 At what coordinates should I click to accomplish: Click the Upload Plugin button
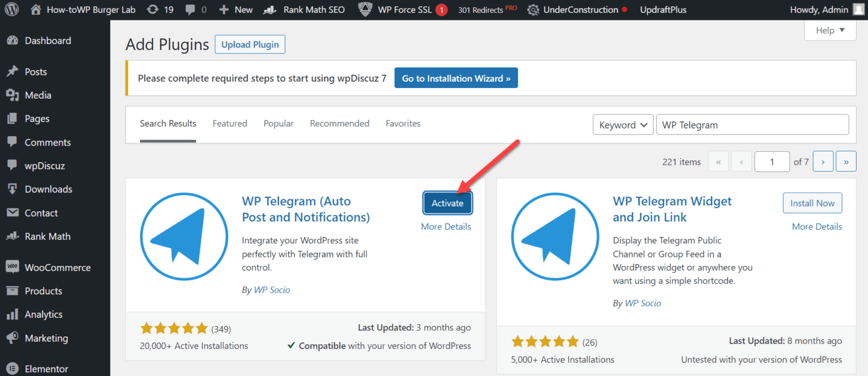click(250, 45)
